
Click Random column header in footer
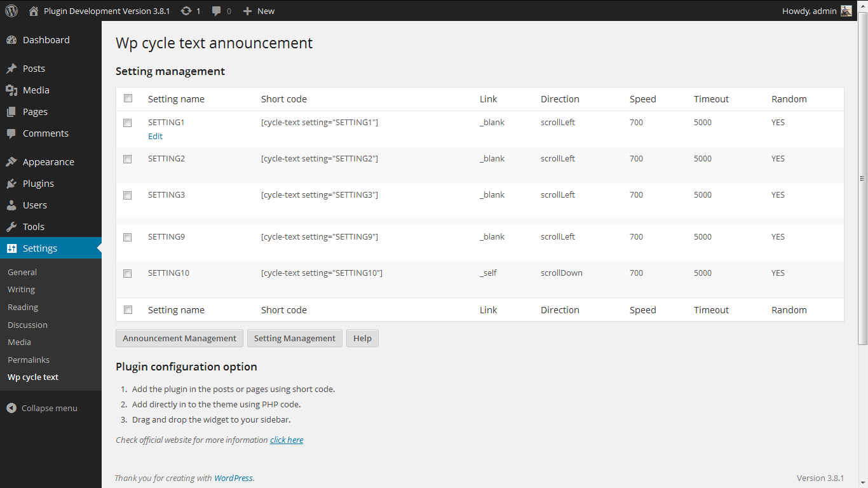[789, 310]
